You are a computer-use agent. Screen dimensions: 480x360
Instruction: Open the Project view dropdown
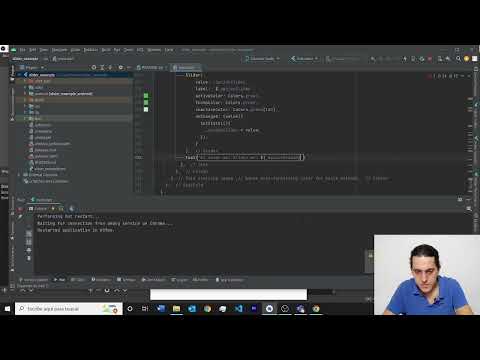pos(32,68)
